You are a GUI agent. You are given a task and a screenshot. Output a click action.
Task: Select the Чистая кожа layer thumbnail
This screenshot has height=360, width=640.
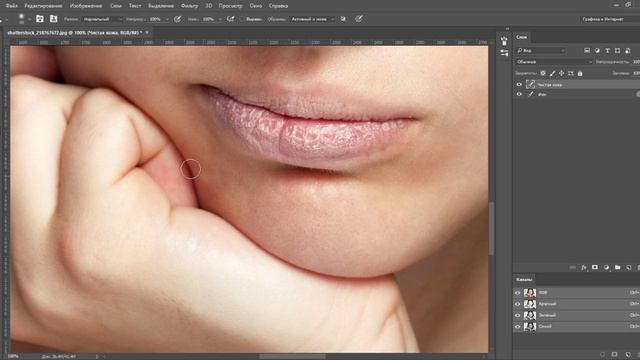(531, 84)
